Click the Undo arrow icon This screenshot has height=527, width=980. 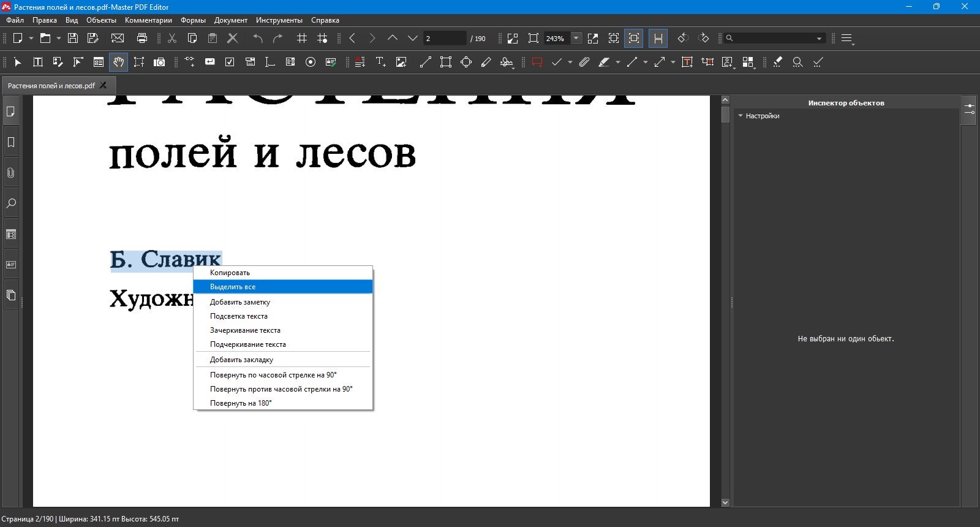coord(258,38)
